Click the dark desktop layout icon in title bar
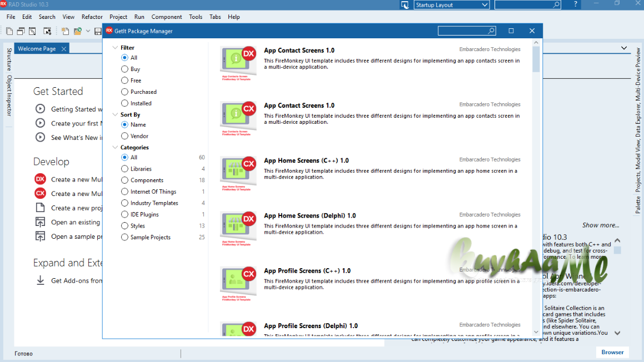Screen dimensions: 644x362 (x=405, y=5)
